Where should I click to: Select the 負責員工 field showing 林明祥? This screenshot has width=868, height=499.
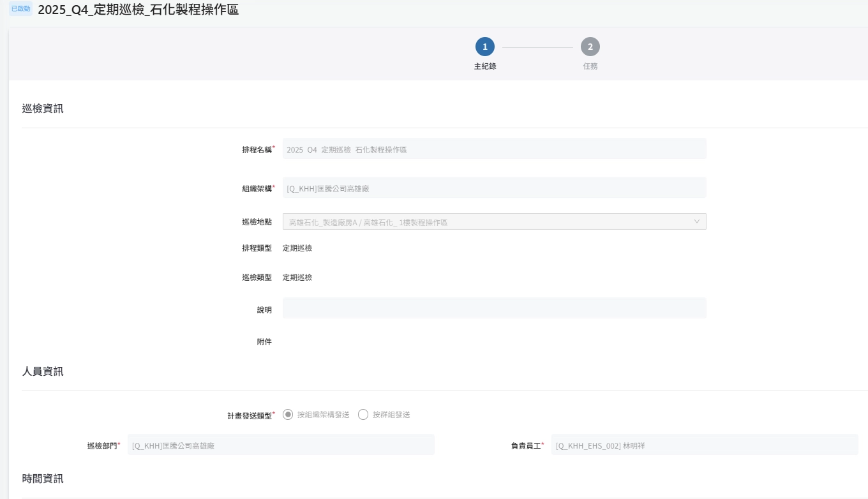[x=704, y=445]
